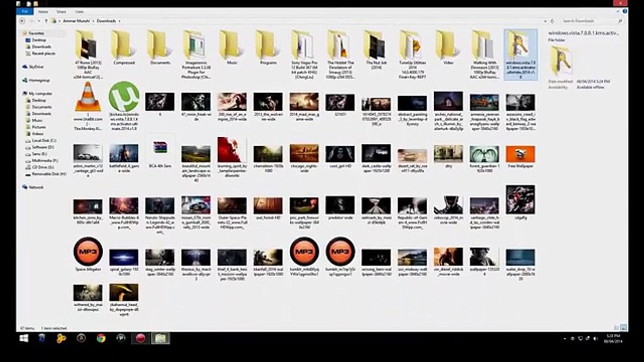Screen dimensions: 644x362
Task: Open the File ribbon tab
Action: [x=25, y=12]
